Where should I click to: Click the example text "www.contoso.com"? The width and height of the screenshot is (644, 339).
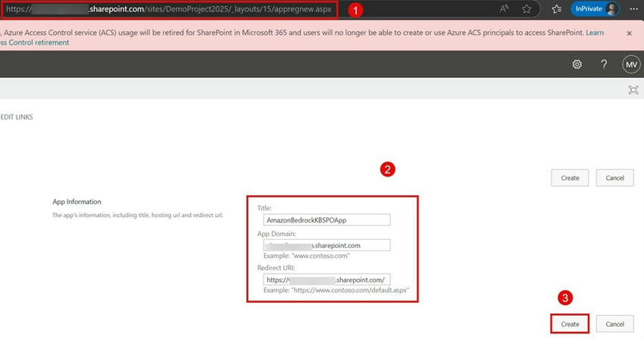pos(306,256)
